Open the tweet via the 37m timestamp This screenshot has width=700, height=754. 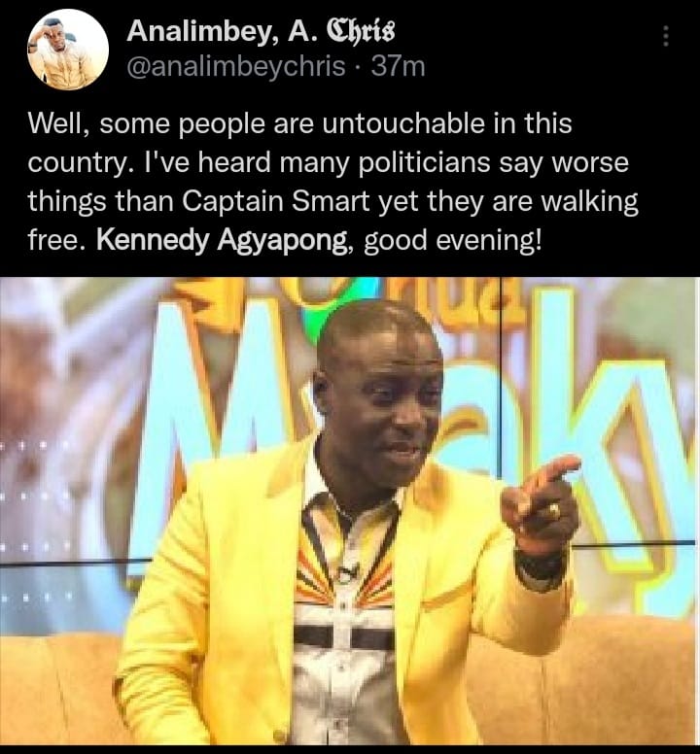point(399,66)
